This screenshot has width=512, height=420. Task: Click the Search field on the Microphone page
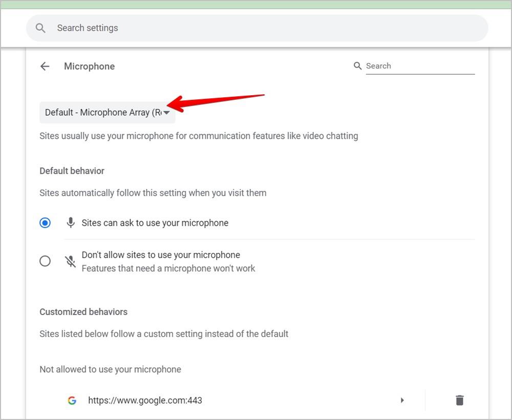[420, 66]
